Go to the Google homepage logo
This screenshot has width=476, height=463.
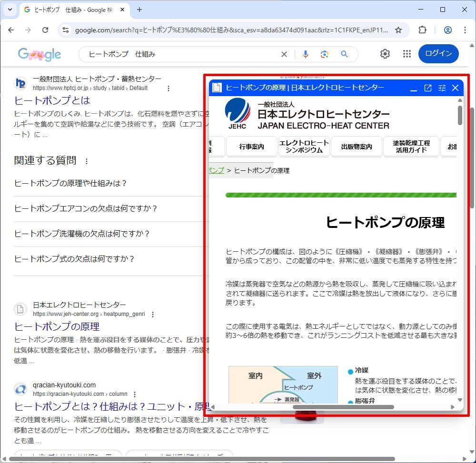[40, 54]
